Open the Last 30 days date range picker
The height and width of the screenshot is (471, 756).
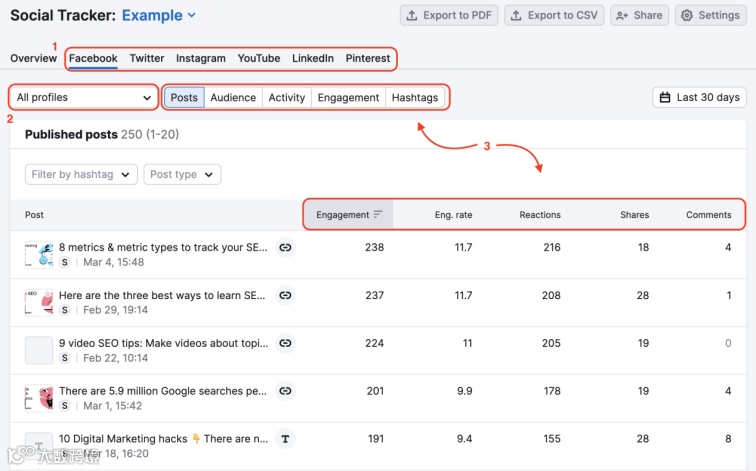point(699,97)
